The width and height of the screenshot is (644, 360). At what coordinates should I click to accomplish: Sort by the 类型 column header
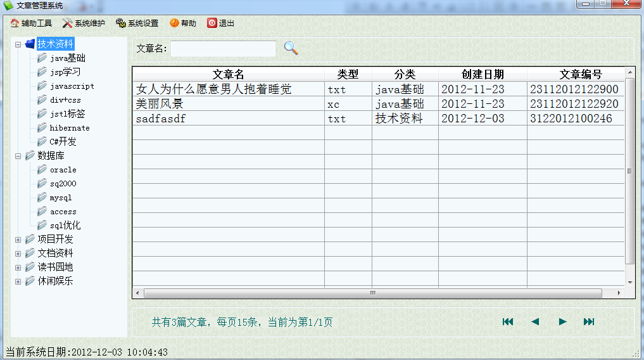point(348,74)
